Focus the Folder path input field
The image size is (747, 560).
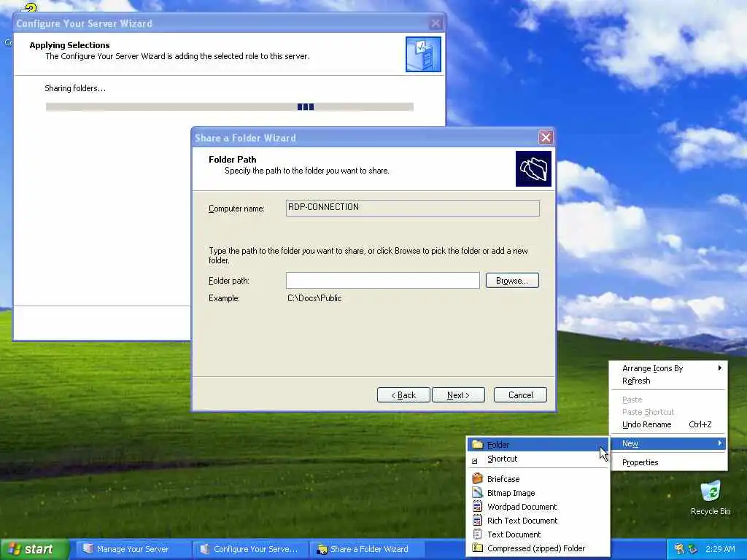382,281
